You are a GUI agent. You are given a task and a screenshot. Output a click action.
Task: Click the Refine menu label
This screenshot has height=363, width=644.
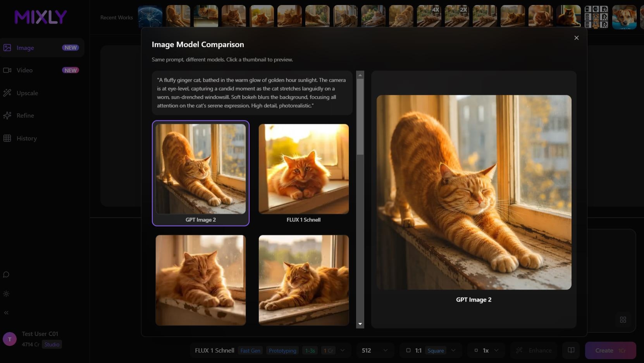pyautogui.click(x=25, y=115)
